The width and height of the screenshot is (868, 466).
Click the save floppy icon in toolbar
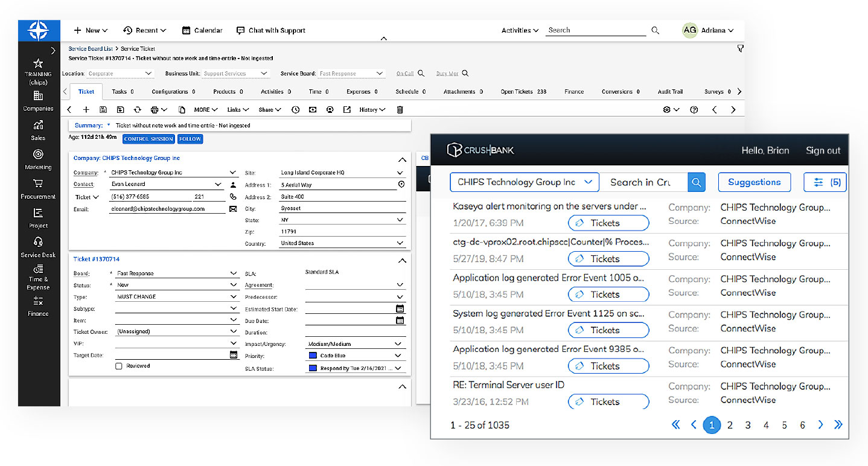point(103,110)
